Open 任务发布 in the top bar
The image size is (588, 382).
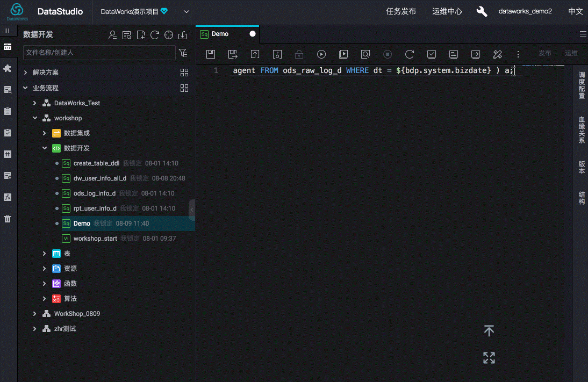click(401, 11)
